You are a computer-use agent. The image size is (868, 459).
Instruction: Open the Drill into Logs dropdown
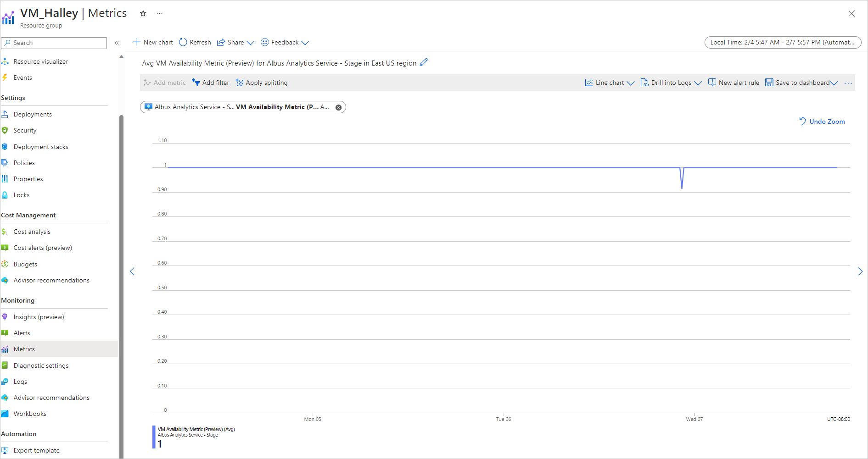(671, 83)
